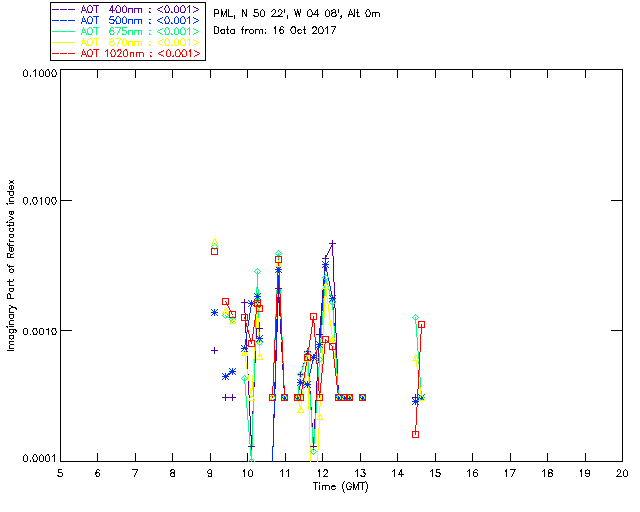This screenshot has width=640, height=512.
Task: Click the x-axis tick label 18
Action: pyautogui.click(x=547, y=473)
